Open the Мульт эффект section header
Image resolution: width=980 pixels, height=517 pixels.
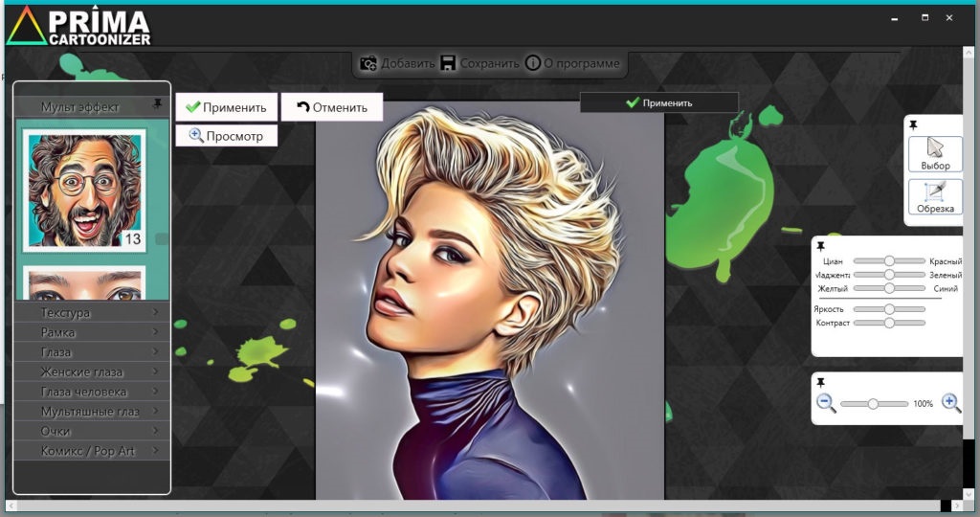91,106
